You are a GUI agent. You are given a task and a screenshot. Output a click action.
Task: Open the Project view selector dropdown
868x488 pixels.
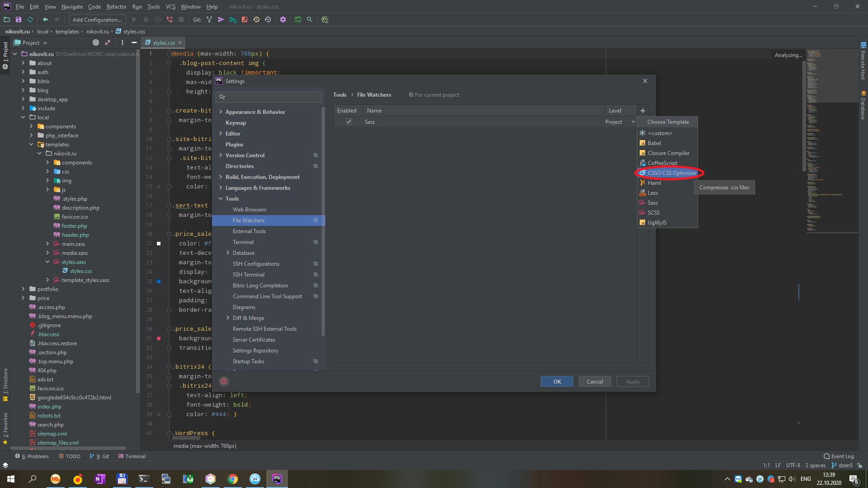(31, 43)
